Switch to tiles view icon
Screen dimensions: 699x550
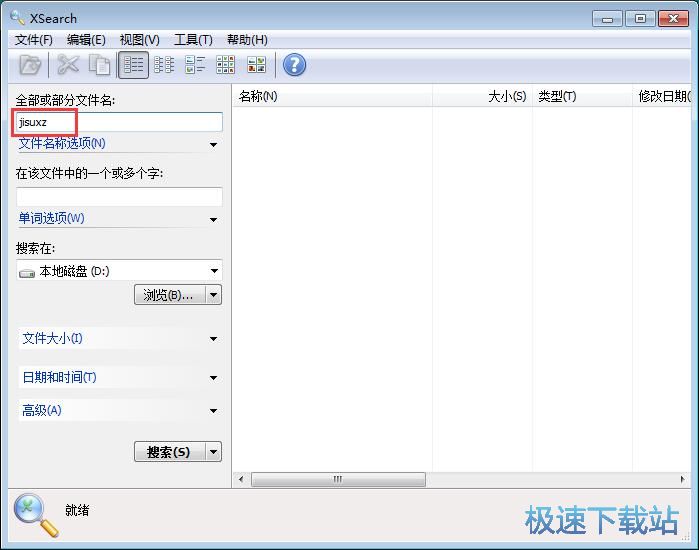pos(195,65)
